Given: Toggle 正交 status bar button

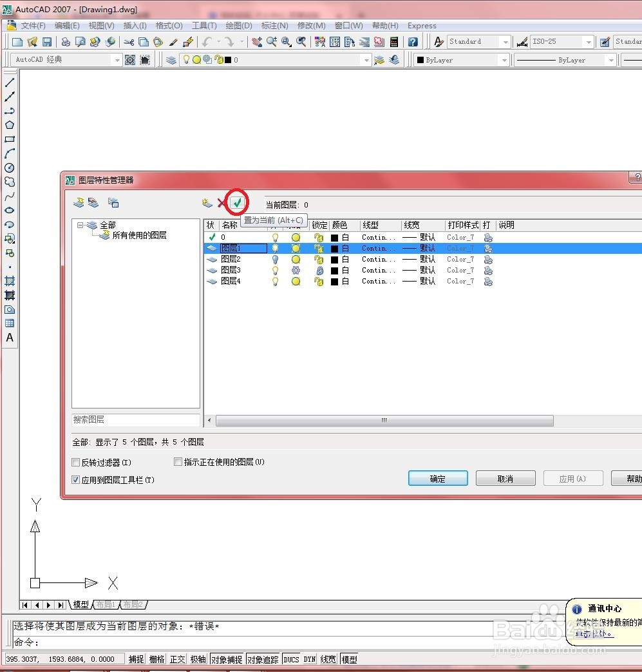Looking at the screenshot, I should (x=177, y=659).
